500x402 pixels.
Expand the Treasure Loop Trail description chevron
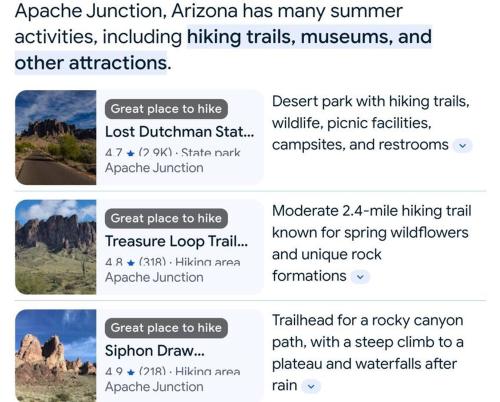click(360, 277)
